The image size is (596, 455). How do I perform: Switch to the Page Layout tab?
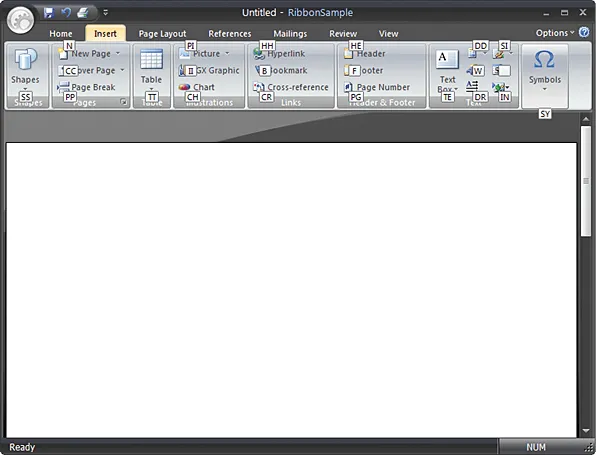(x=162, y=34)
